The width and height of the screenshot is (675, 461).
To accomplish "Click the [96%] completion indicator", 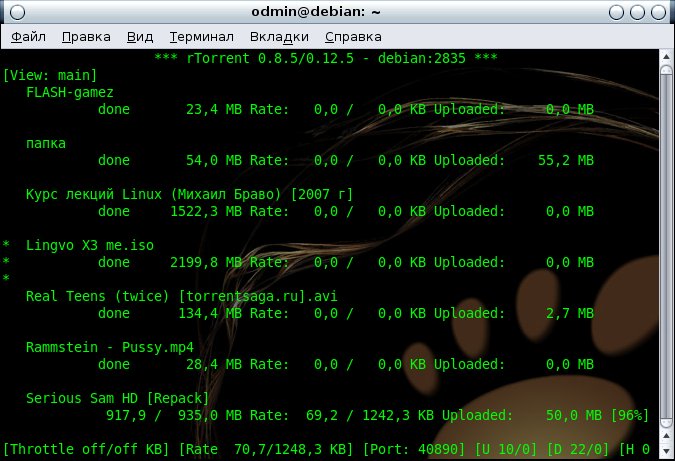I will pos(629,415).
